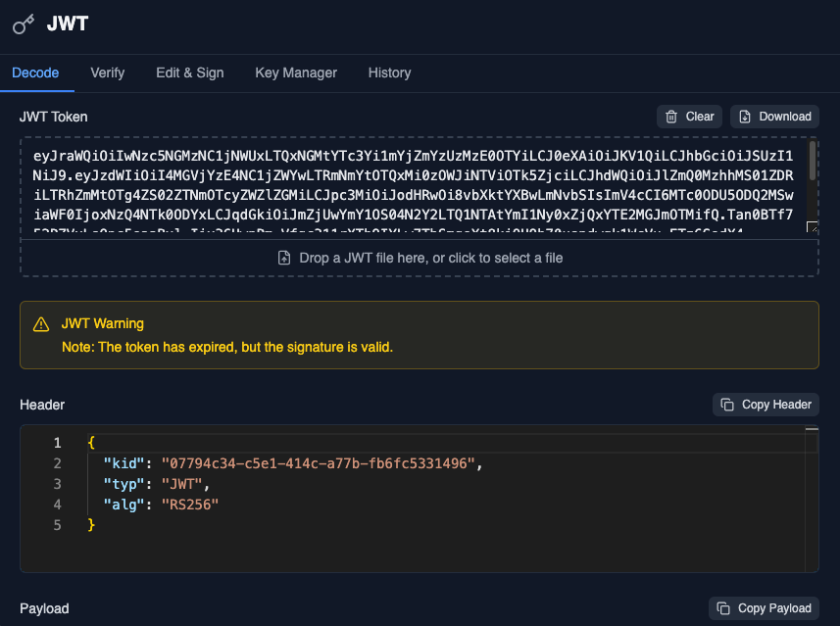Click drop zone to select a JWT file
This screenshot has width=840, height=626.
(420, 258)
